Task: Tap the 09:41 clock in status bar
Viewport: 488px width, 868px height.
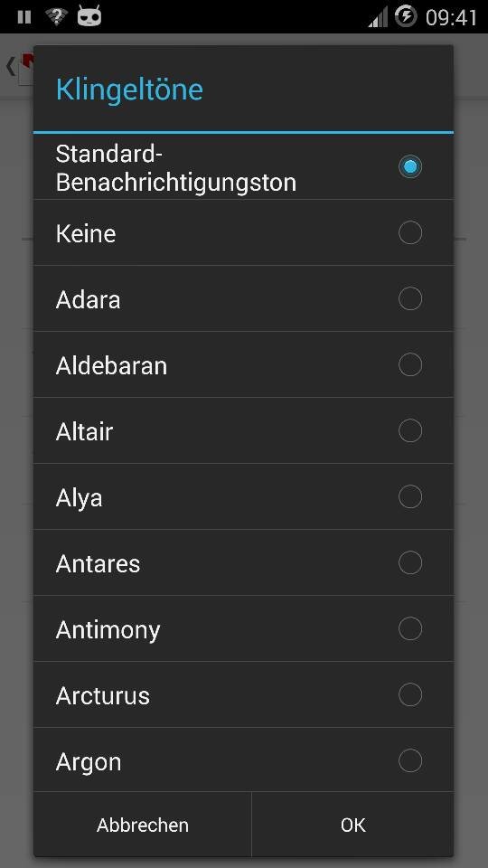Action: pyautogui.click(x=451, y=17)
